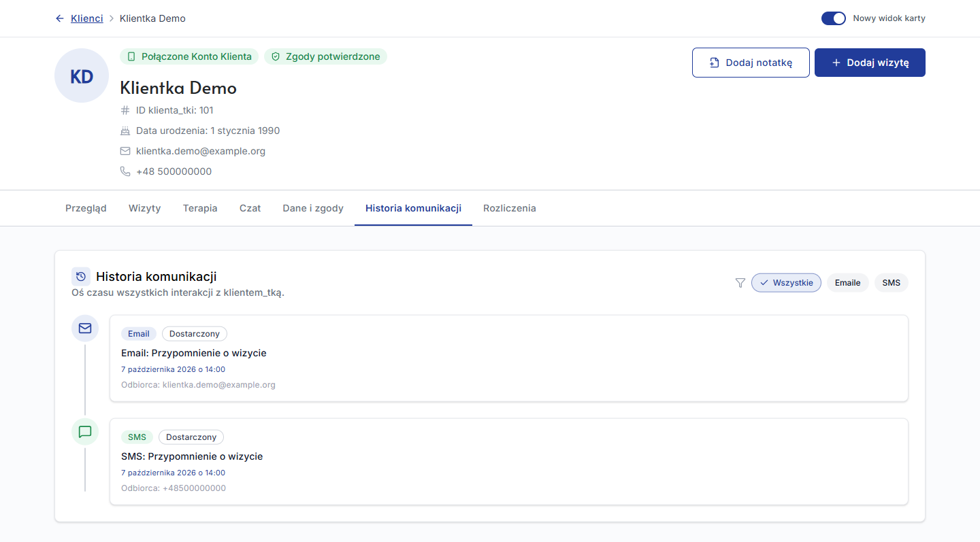
Task: Select the Wszystkie filter chip
Action: [786, 283]
